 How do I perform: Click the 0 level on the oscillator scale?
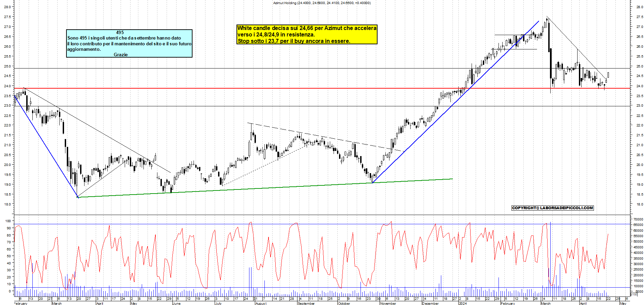pyautogui.click(x=10, y=291)
